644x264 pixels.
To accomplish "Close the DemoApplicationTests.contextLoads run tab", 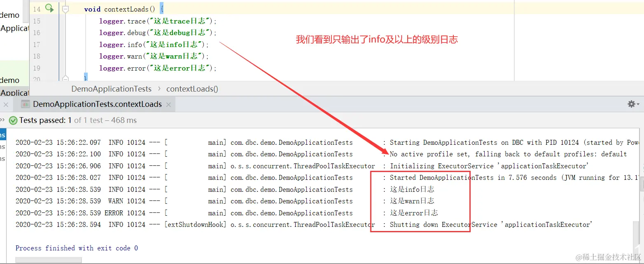I will tap(168, 105).
